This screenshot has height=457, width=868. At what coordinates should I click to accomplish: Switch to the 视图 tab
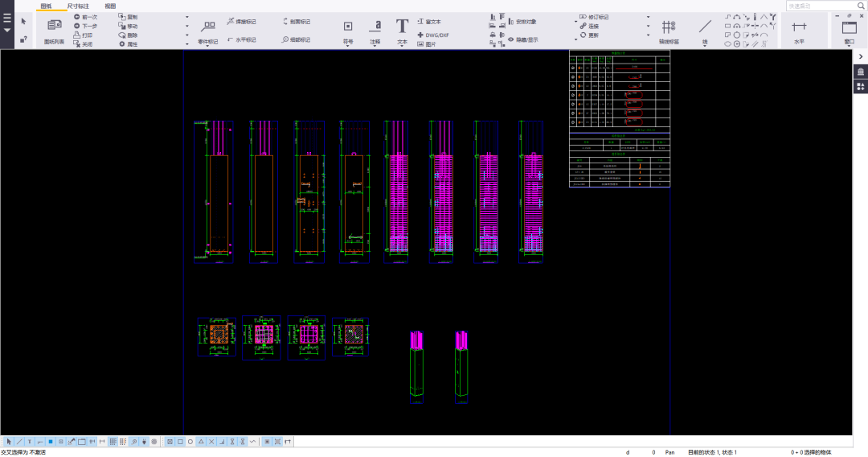click(110, 6)
